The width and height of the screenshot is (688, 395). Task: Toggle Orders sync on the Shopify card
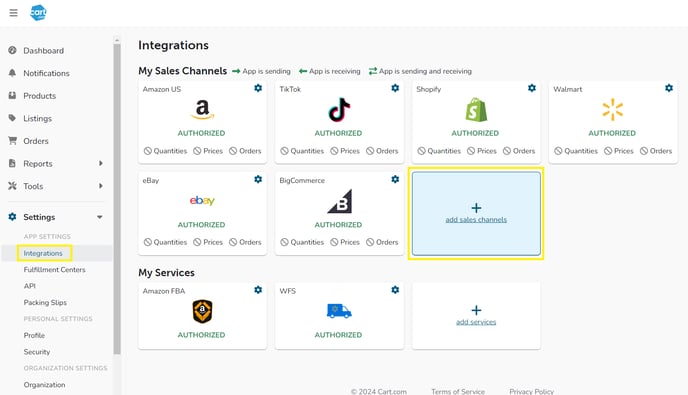pos(519,151)
